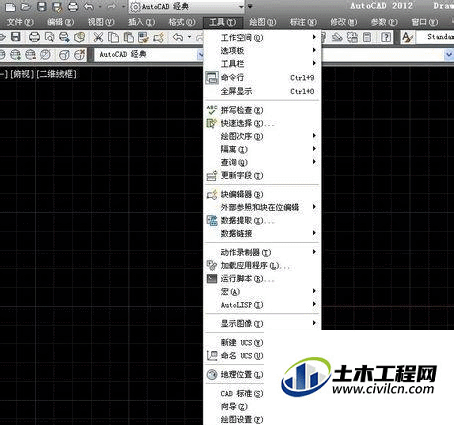Select 地理位置 menu item
Viewport: 454px width, 425px height.
(x=235, y=374)
